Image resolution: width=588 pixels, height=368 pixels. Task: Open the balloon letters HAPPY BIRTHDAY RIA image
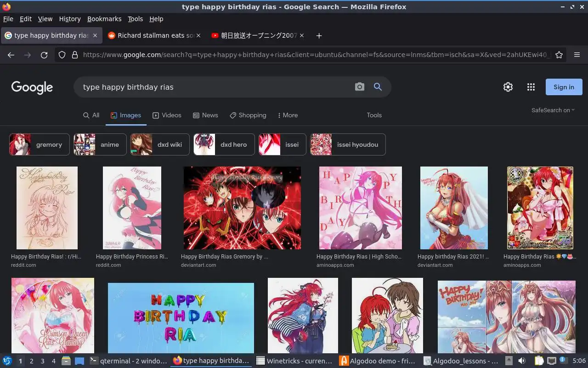181,318
